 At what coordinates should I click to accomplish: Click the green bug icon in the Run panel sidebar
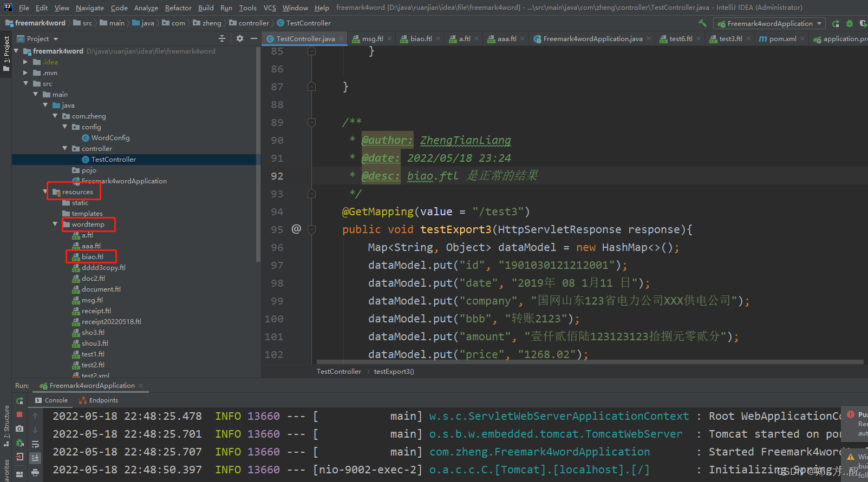coord(19,443)
